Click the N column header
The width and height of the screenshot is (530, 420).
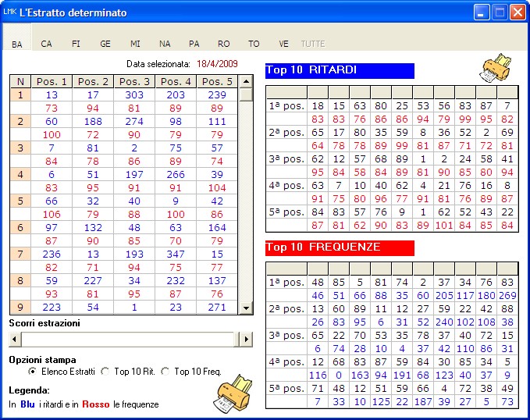point(20,81)
